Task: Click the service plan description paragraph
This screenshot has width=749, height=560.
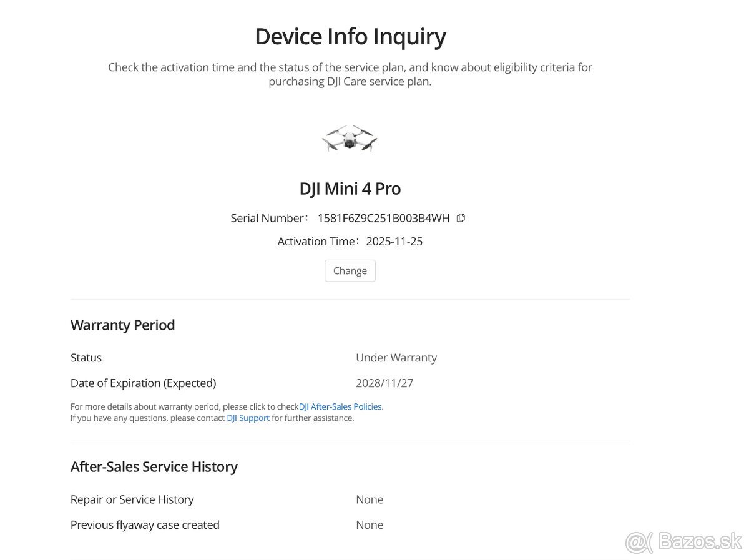Action: coord(350,74)
